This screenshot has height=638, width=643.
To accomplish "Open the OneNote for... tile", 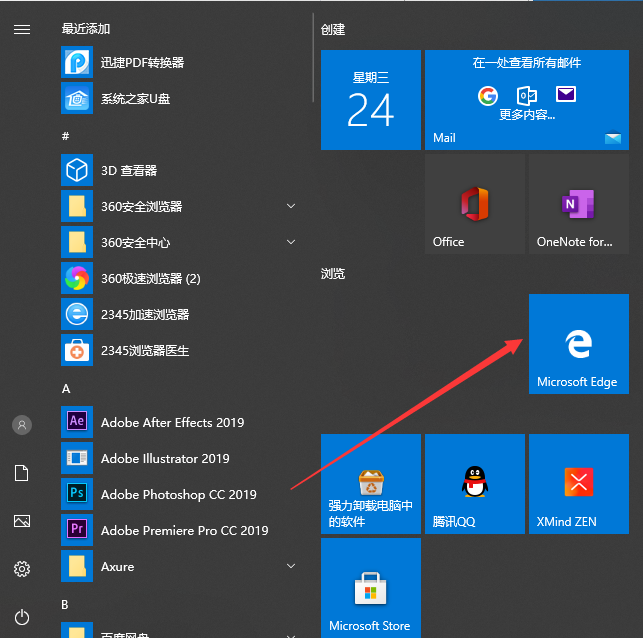I will pyautogui.click(x=579, y=204).
